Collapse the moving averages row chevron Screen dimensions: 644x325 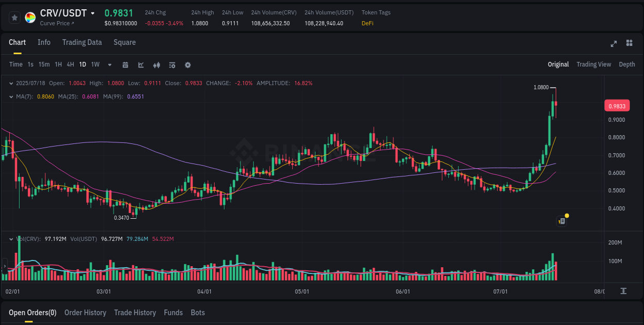pos(11,96)
